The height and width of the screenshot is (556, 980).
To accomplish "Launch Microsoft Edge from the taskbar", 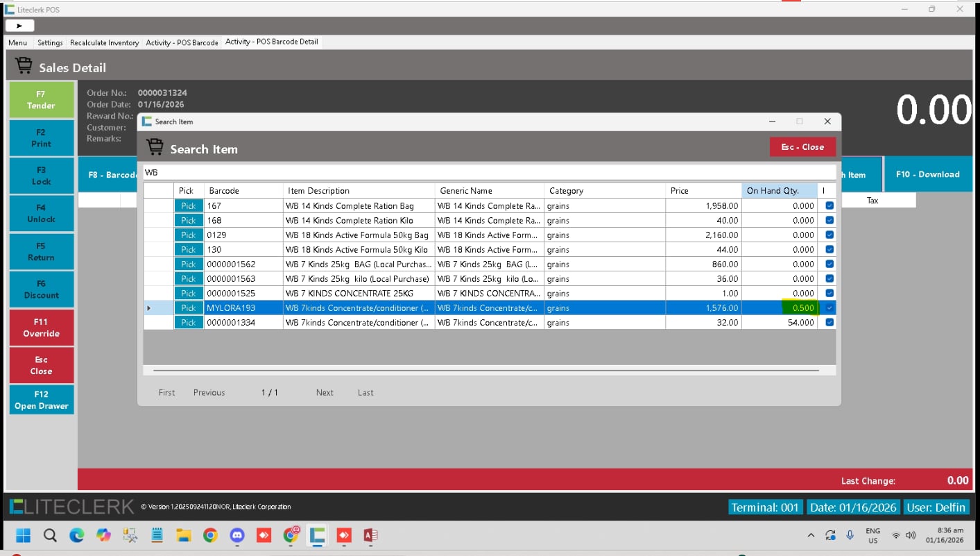I will click(76, 535).
